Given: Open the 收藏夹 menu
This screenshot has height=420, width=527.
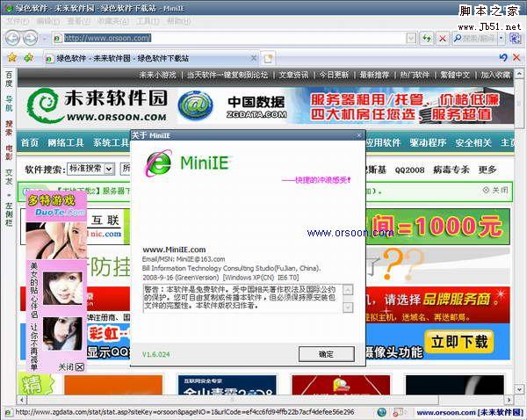Looking at the screenshot, I should click(113, 21).
